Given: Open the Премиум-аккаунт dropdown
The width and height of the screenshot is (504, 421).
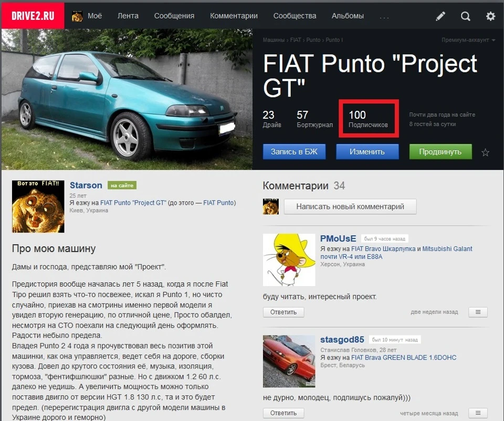Looking at the screenshot, I should click(468, 40).
